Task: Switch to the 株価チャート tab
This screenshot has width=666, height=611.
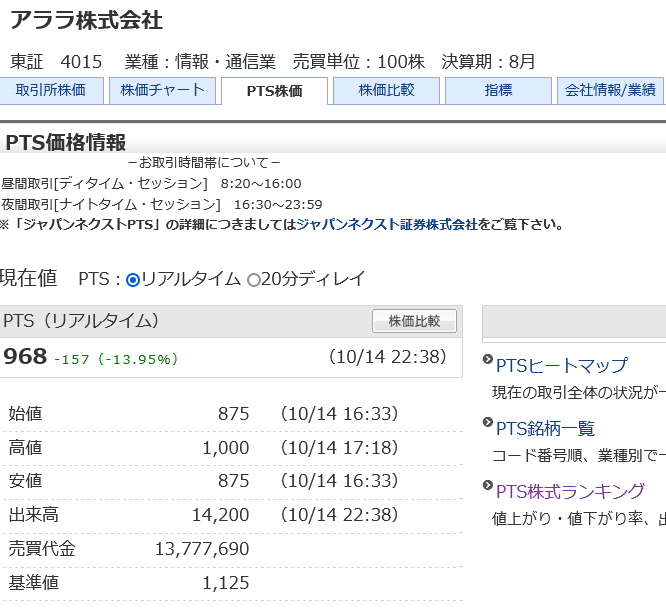Action: point(163,90)
